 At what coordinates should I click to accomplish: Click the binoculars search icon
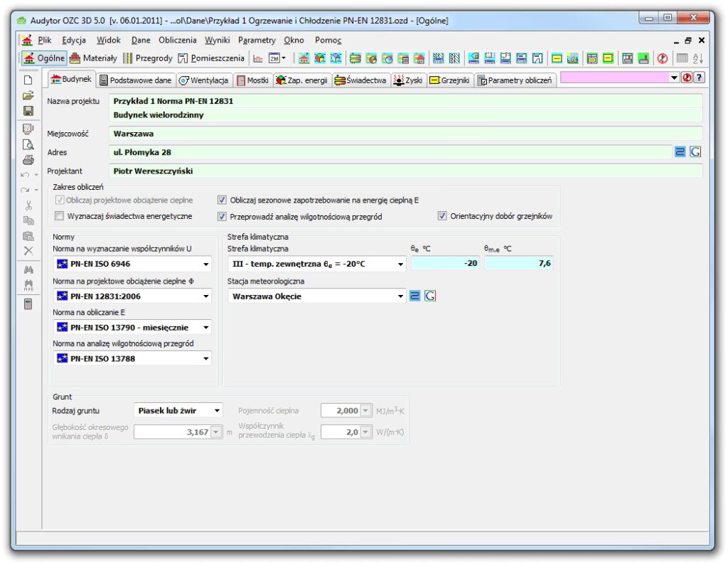coord(28,269)
